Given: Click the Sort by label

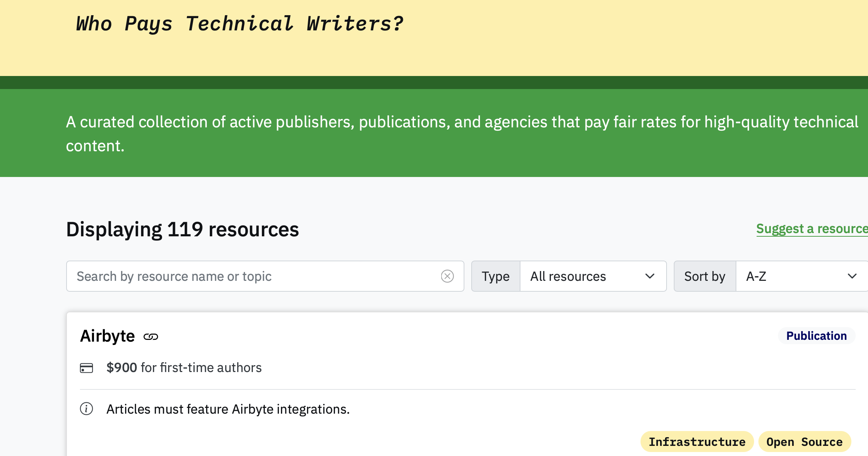Looking at the screenshot, I should pyautogui.click(x=705, y=276).
